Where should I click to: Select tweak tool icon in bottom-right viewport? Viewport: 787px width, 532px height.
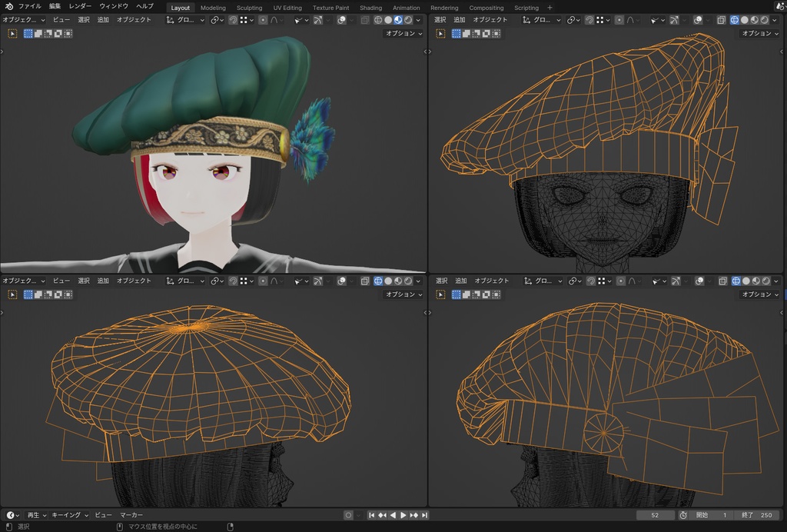click(440, 294)
